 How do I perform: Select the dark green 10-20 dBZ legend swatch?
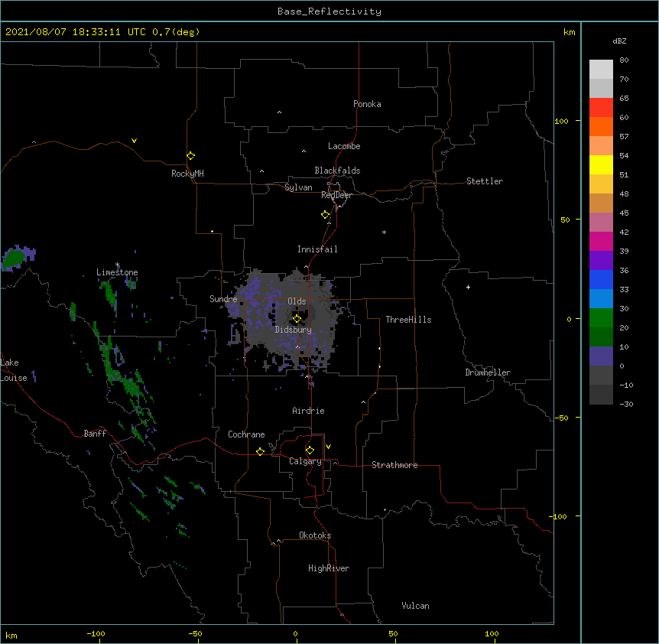pos(601,337)
